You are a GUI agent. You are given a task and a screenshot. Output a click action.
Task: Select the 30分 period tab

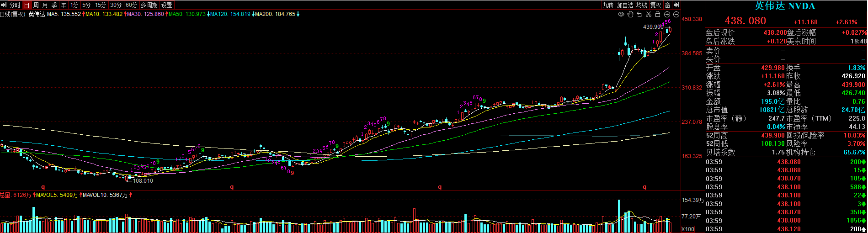[x=116, y=5]
